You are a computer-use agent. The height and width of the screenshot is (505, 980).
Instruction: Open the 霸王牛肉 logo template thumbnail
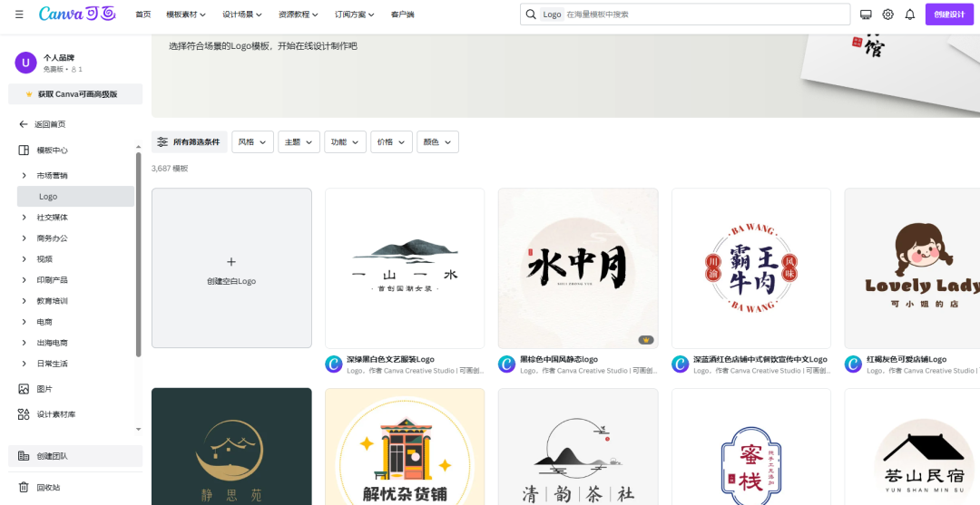[x=751, y=268]
